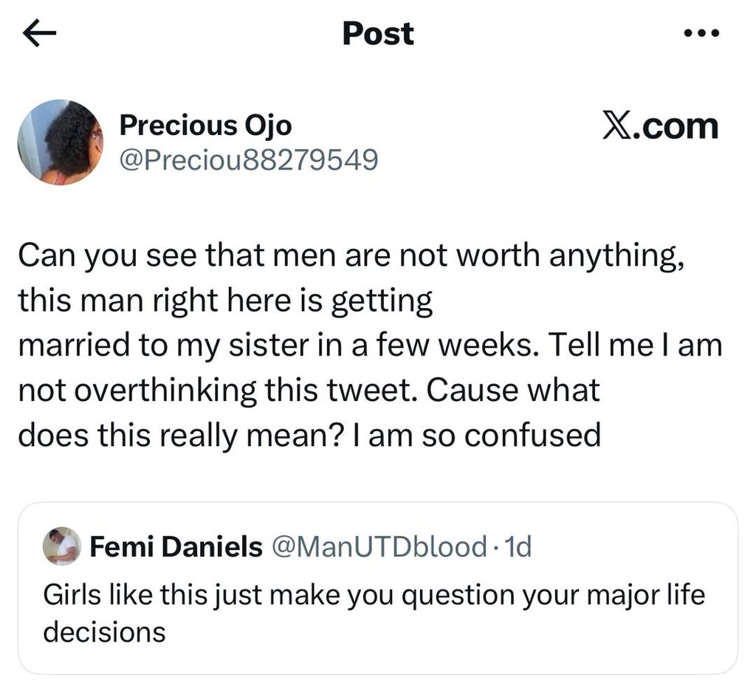Tap the back arrow icon
Screen dimensions: 756x700
(x=39, y=34)
